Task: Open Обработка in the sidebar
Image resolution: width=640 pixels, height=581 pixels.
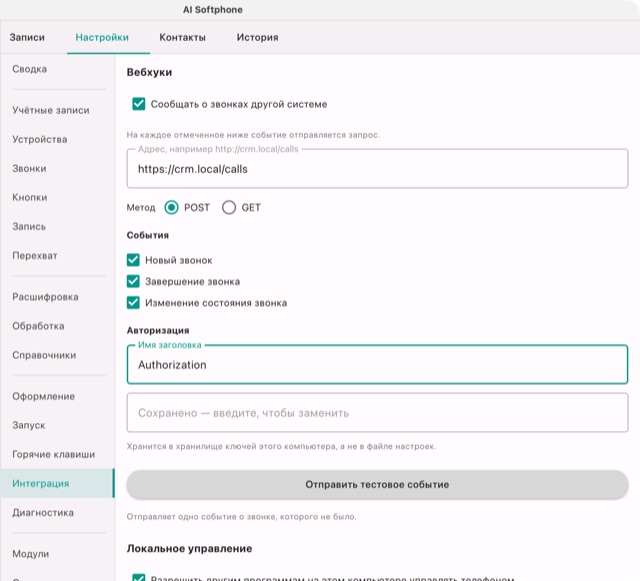Action: 57,326
